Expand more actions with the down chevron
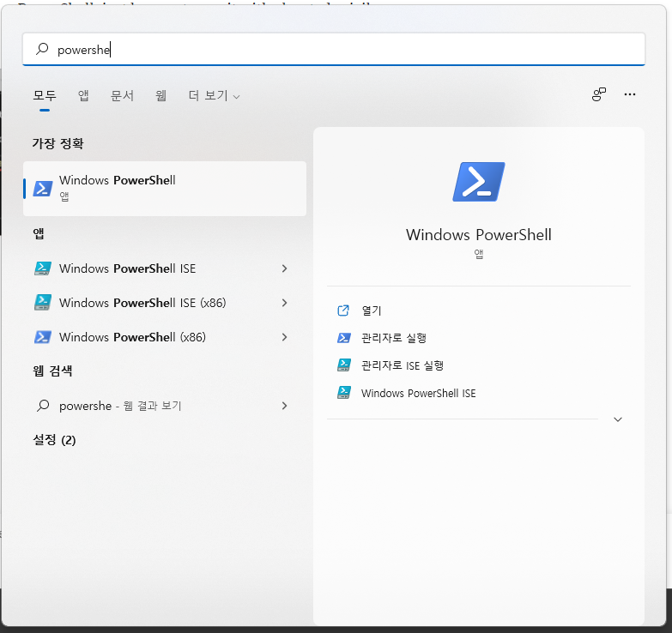 [x=618, y=419]
